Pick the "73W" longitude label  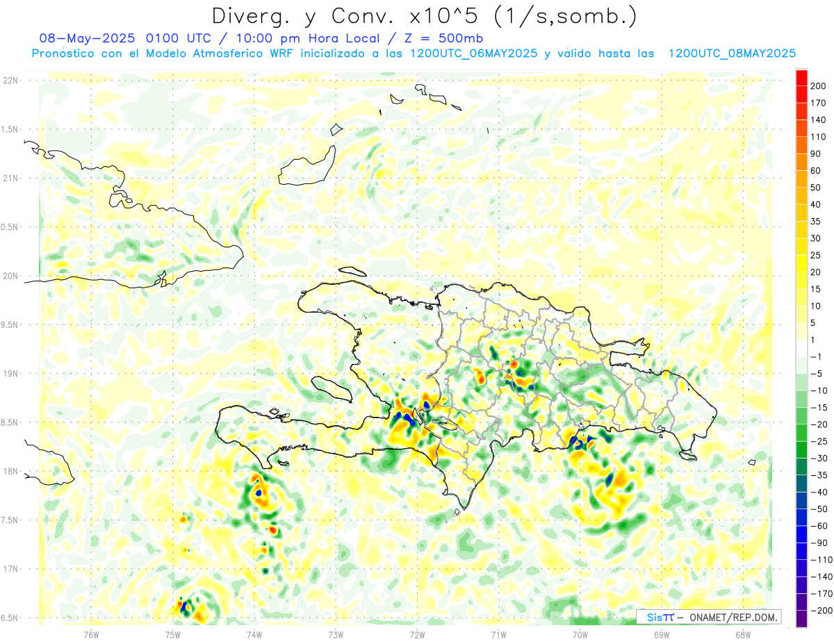point(336,634)
